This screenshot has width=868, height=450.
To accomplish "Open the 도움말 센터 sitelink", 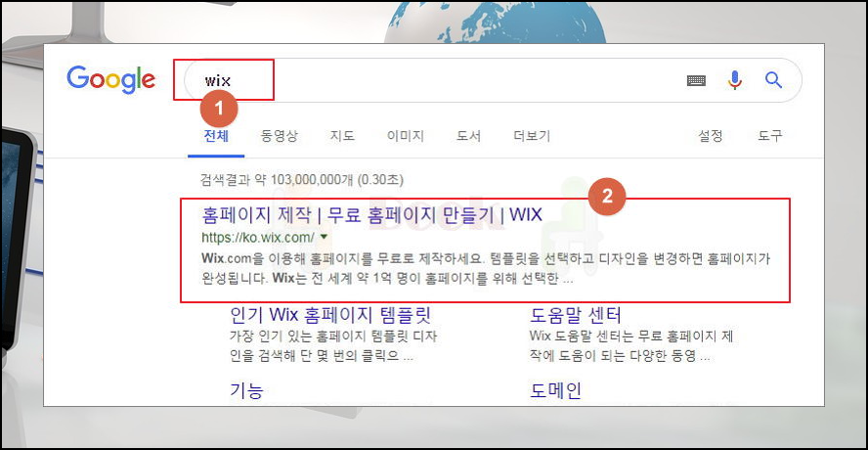I will tap(576, 315).
